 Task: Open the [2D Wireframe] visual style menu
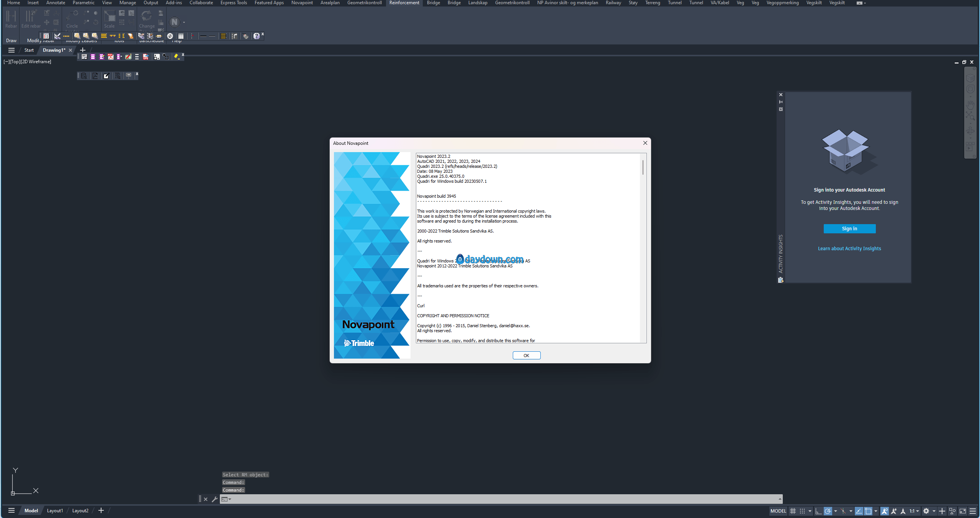[35, 62]
